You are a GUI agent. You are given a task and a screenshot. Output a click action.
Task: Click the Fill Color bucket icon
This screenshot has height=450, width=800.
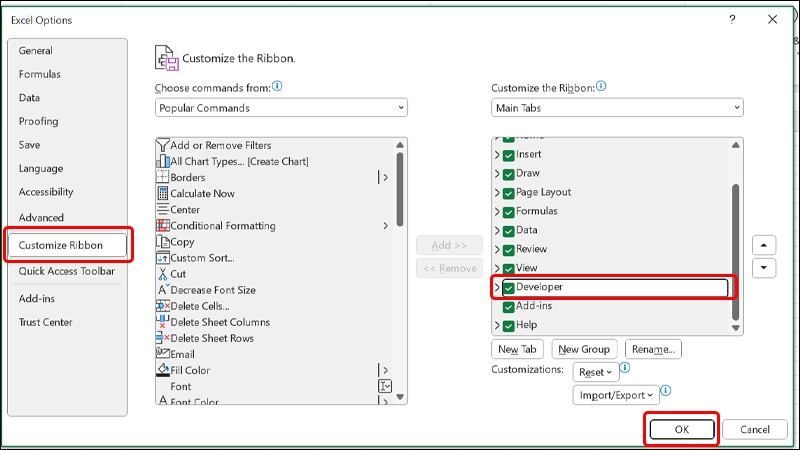(162, 370)
